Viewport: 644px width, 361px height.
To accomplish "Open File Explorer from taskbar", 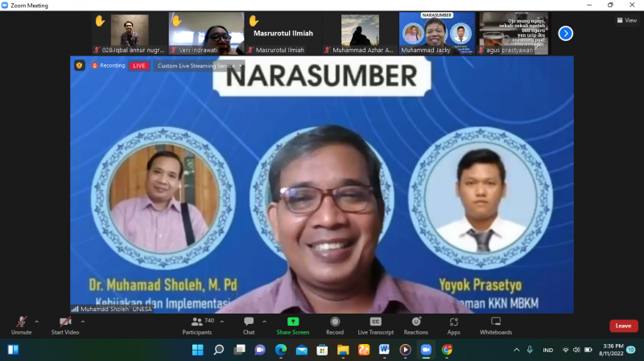I will click(x=343, y=350).
